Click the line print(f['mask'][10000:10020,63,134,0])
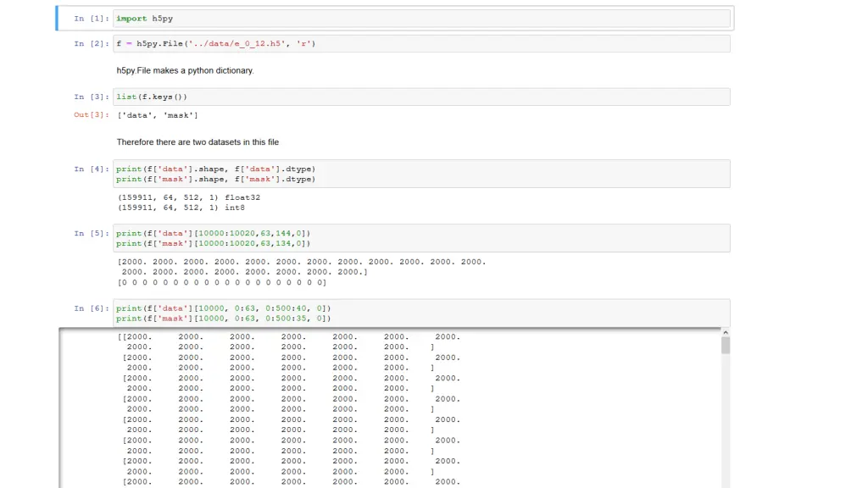This screenshot has height=488, width=868. point(213,243)
